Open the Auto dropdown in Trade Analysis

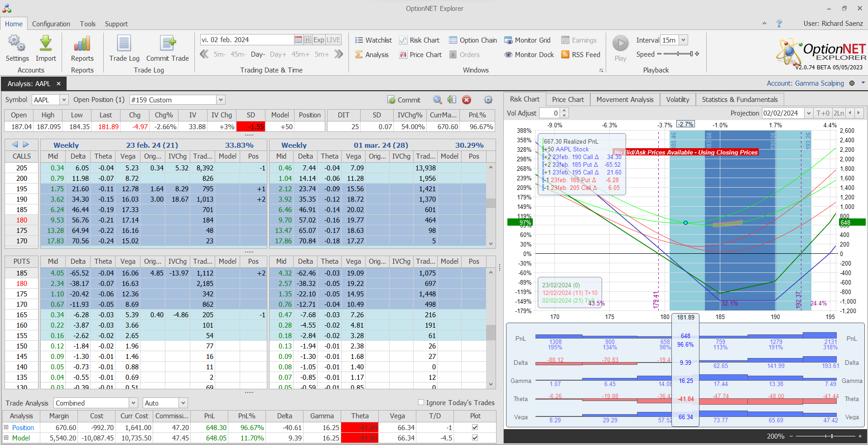[x=183, y=403]
